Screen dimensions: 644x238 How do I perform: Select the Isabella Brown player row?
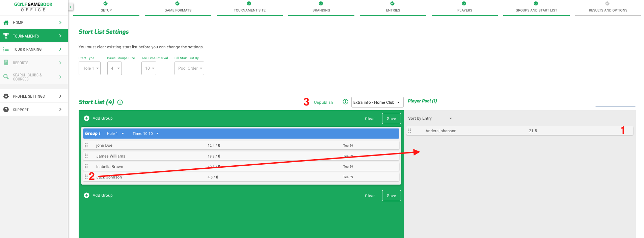[110, 167]
